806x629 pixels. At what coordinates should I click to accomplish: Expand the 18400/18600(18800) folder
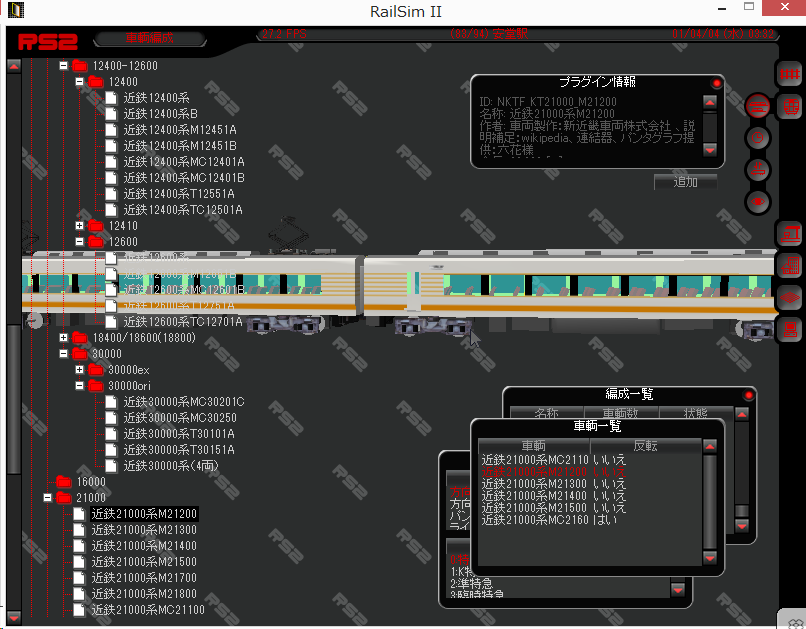click(63, 337)
